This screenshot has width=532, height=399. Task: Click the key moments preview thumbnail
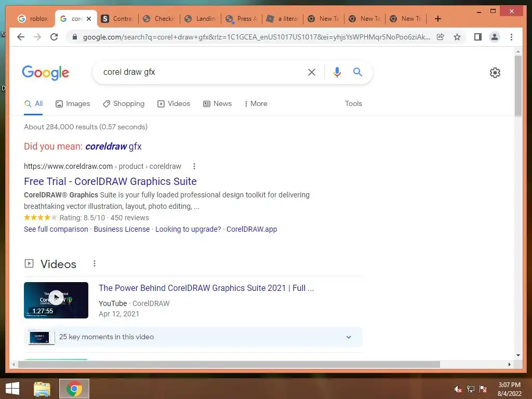tap(41, 337)
